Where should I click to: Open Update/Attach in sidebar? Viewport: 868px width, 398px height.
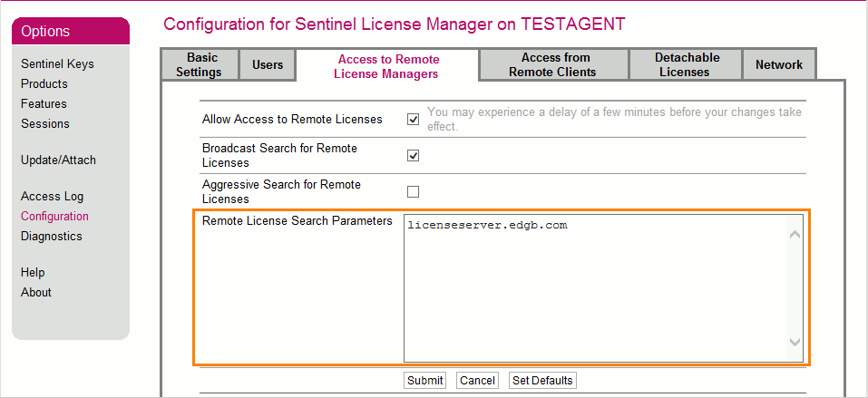[58, 160]
